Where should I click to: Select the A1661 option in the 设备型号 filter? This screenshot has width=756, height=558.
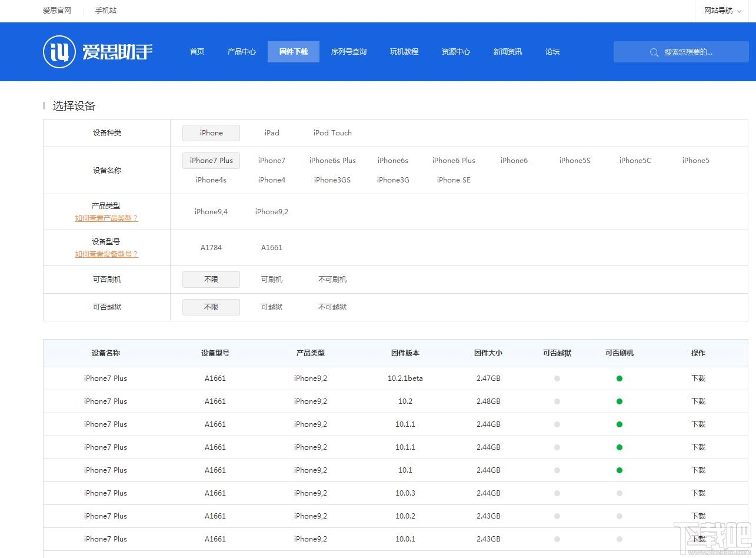pos(272,248)
